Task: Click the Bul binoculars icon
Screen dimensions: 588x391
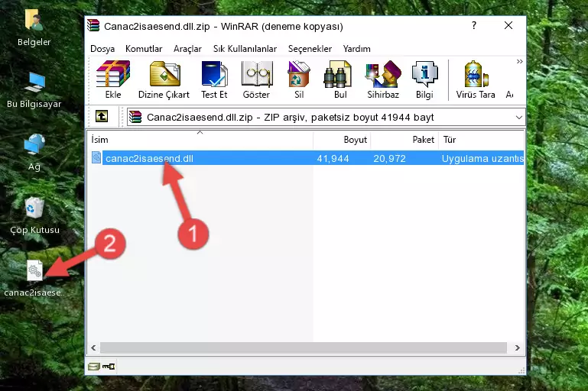Action: click(x=340, y=79)
